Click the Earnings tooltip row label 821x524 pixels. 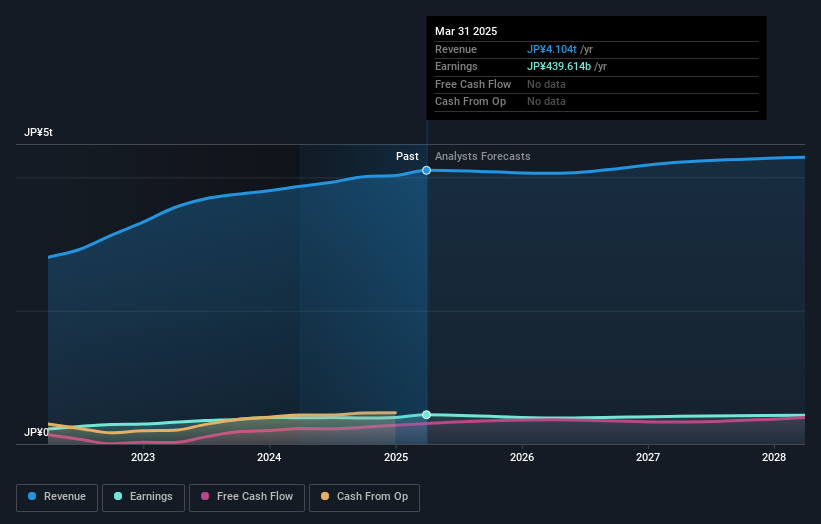(x=456, y=66)
